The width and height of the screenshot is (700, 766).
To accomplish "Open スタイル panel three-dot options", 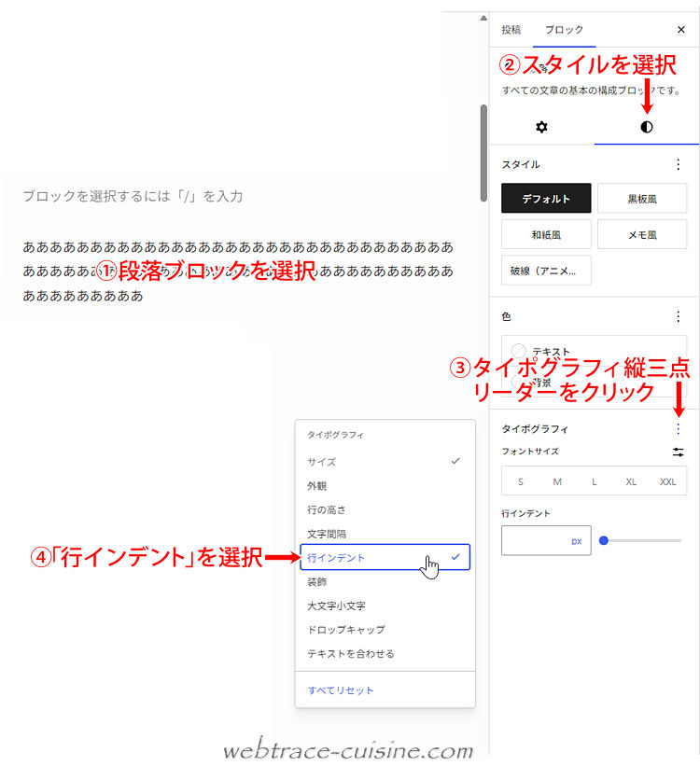I will pyautogui.click(x=678, y=164).
